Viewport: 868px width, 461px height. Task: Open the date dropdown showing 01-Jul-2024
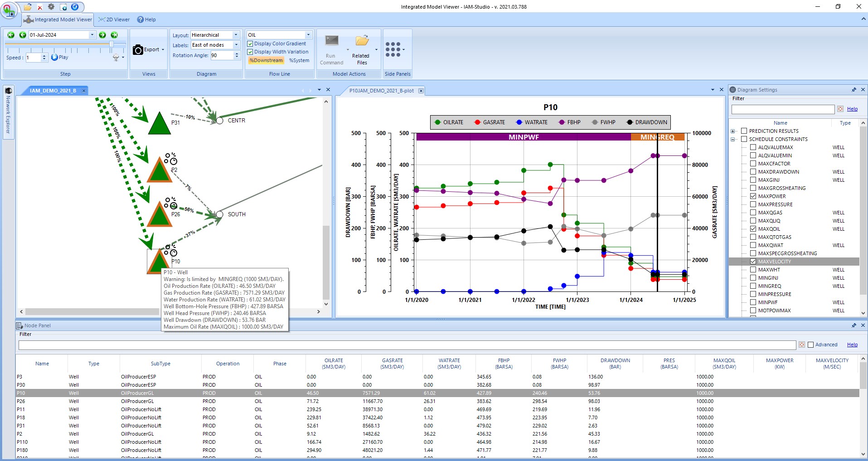pos(92,35)
